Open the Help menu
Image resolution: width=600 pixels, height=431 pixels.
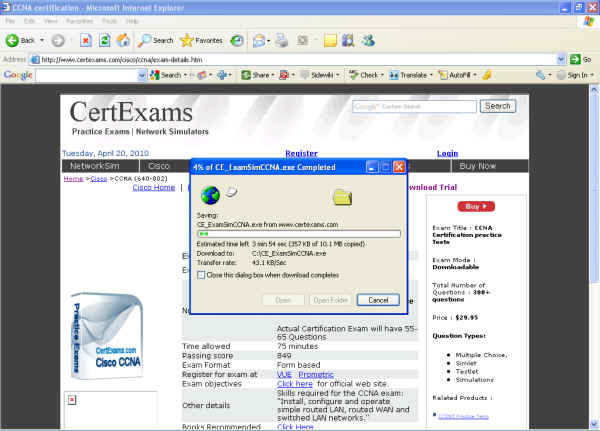click(x=132, y=21)
